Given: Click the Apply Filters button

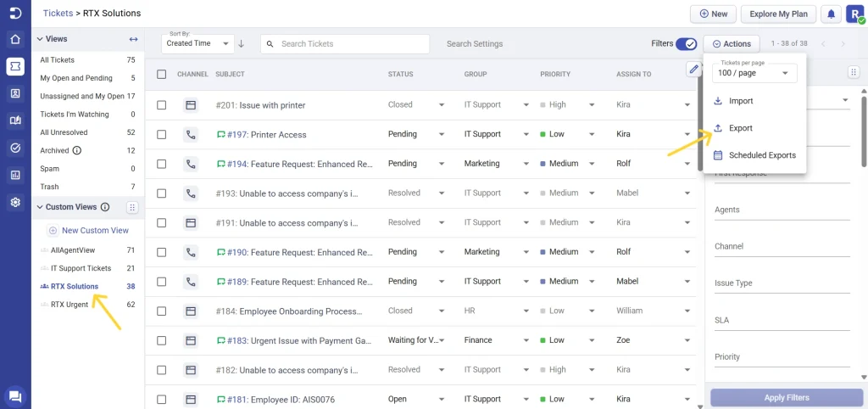Looking at the screenshot, I should (x=787, y=397).
